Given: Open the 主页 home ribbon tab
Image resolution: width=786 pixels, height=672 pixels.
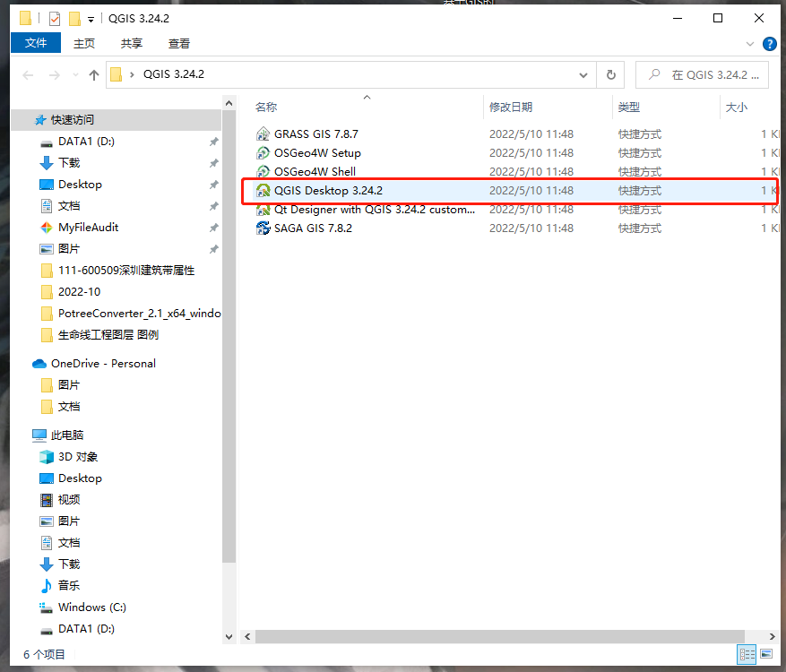Looking at the screenshot, I should 83,44.
